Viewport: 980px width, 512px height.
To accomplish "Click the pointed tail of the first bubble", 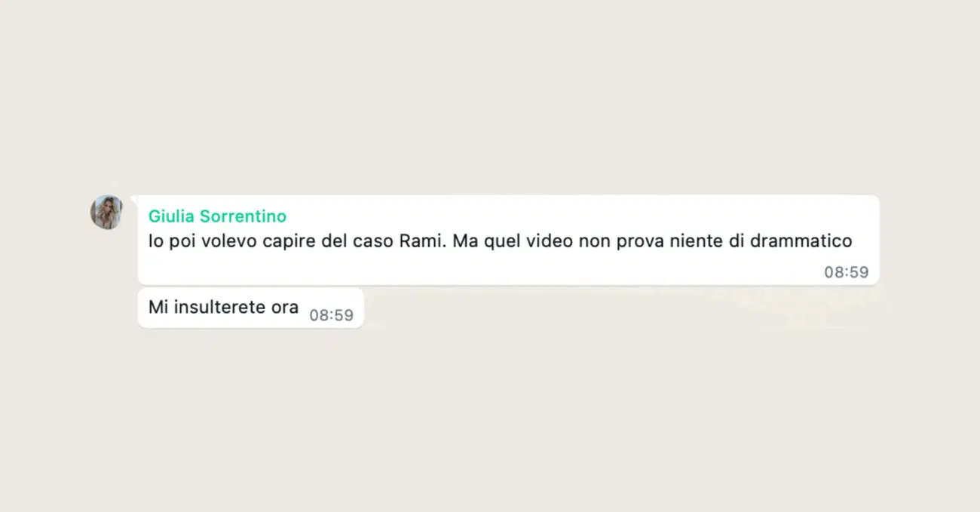I will (134, 199).
